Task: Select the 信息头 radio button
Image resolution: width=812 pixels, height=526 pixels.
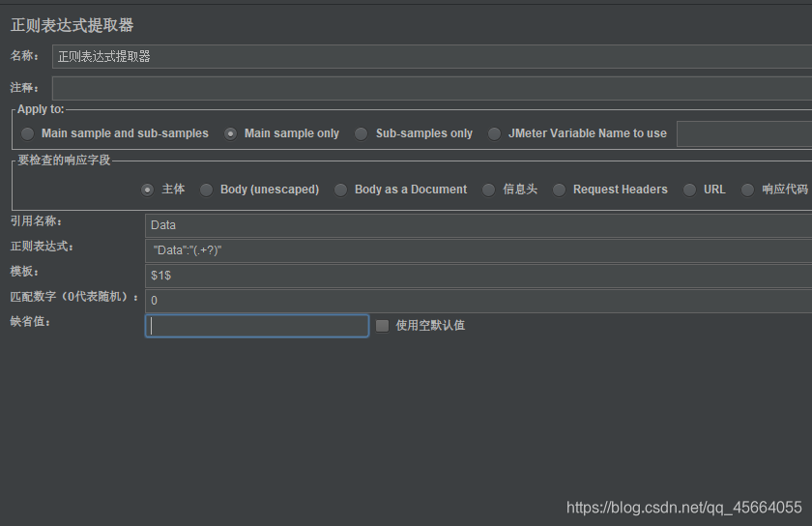Action: 488,190
